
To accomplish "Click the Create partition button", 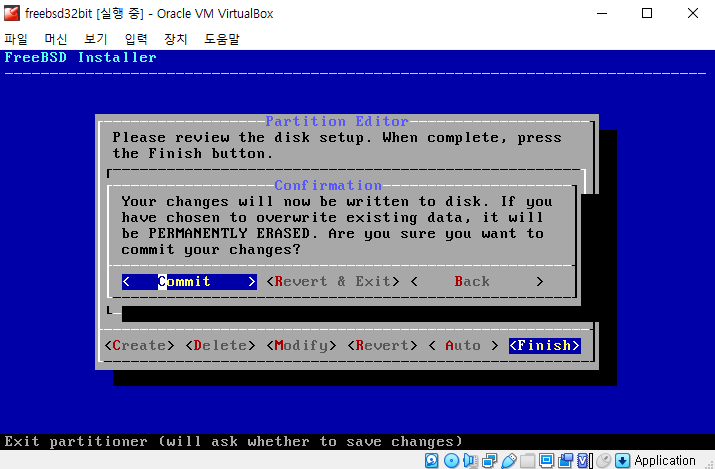I will (x=140, y=345).
